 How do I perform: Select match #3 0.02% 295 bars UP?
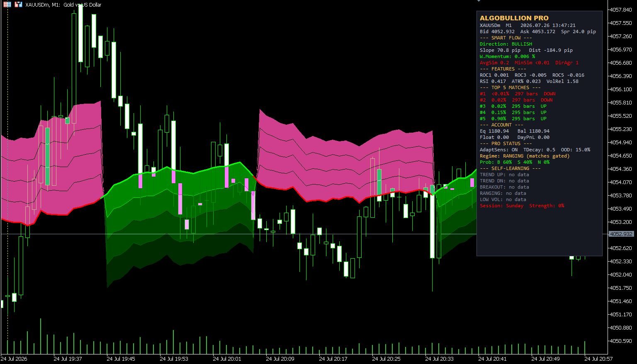point(513,106)
